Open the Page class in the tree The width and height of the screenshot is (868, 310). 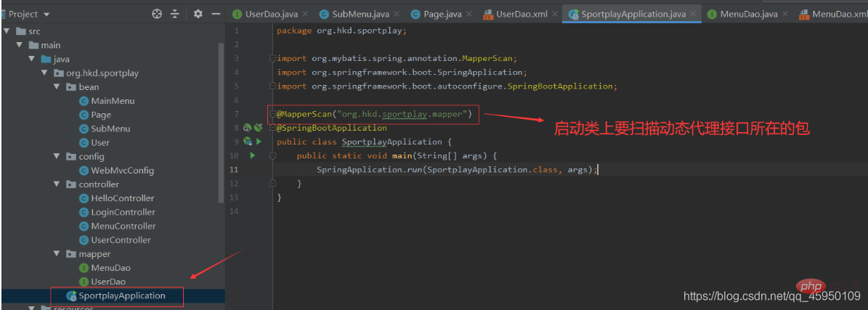[x=101, y=115]
